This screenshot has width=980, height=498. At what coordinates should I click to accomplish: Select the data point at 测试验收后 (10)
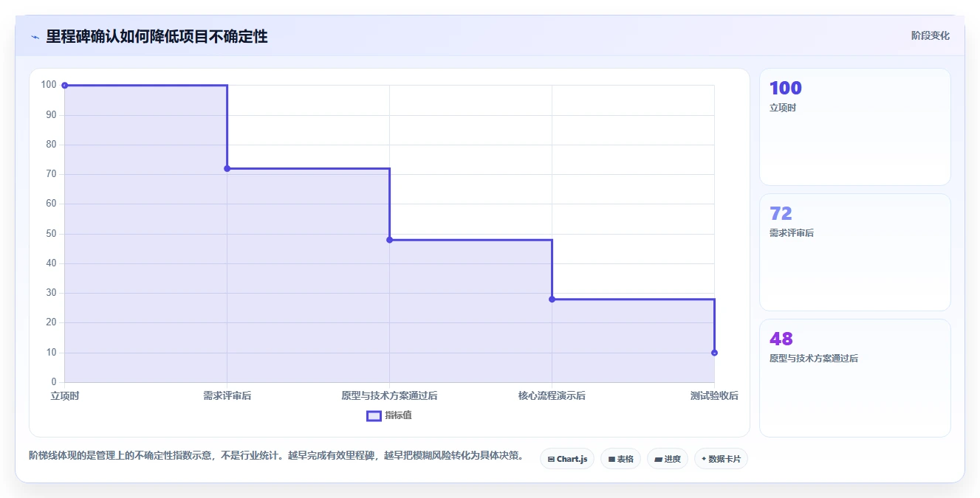pos(714,353)
